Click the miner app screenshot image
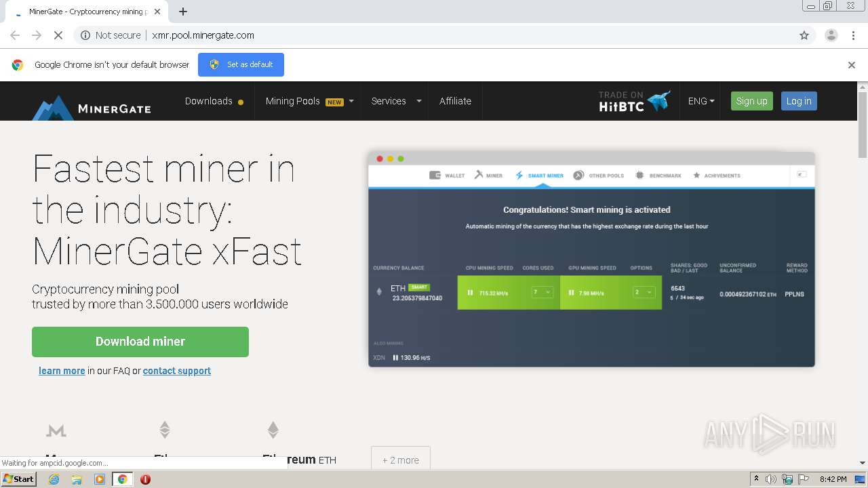The image size is (868, 488). (591, 260)
